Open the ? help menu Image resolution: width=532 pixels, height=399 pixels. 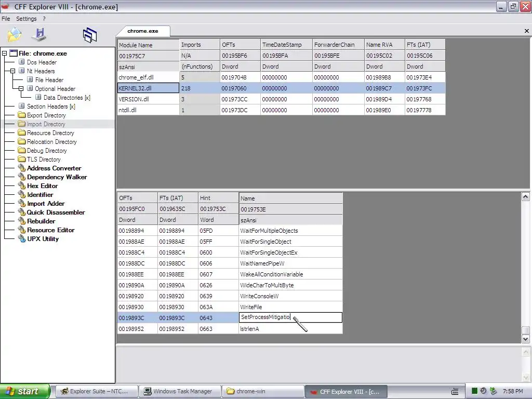click(x=44, y=19)
